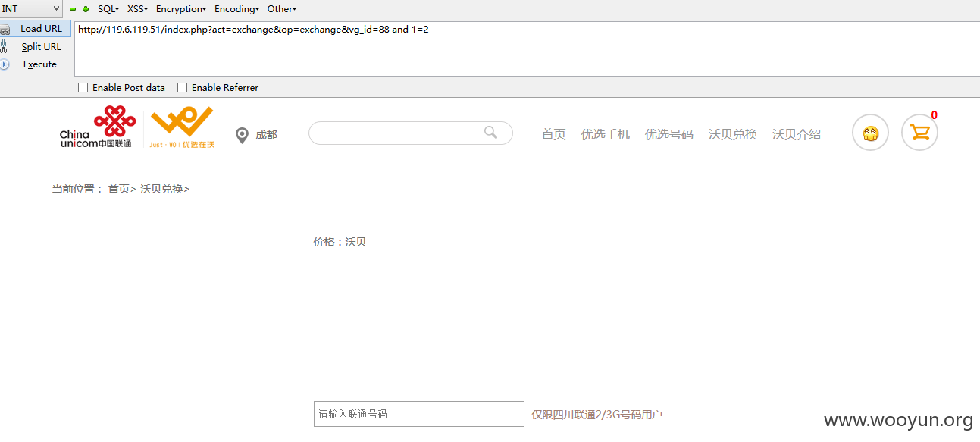
Task: Open 优选号码 navigation link
Action: coord(669,134)
